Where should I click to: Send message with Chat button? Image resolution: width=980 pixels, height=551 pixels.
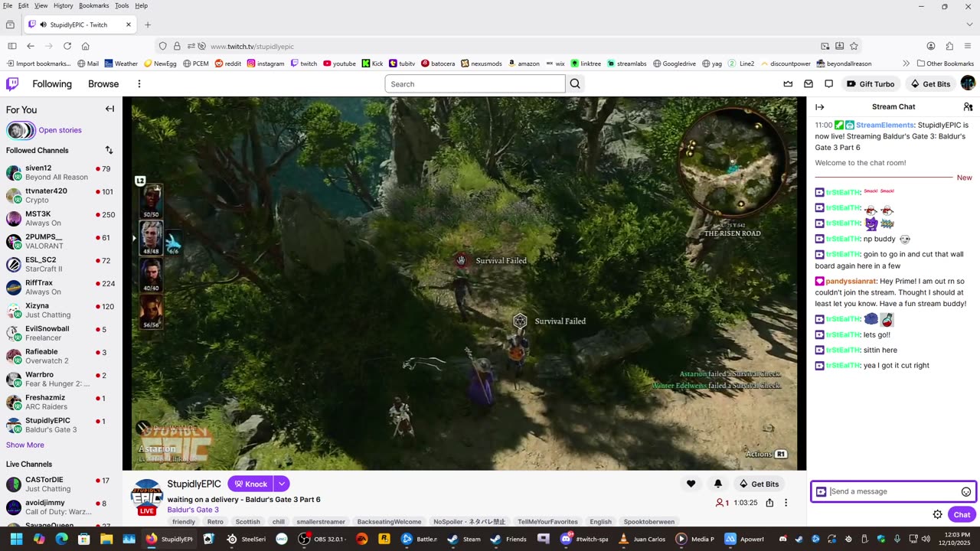962,514
